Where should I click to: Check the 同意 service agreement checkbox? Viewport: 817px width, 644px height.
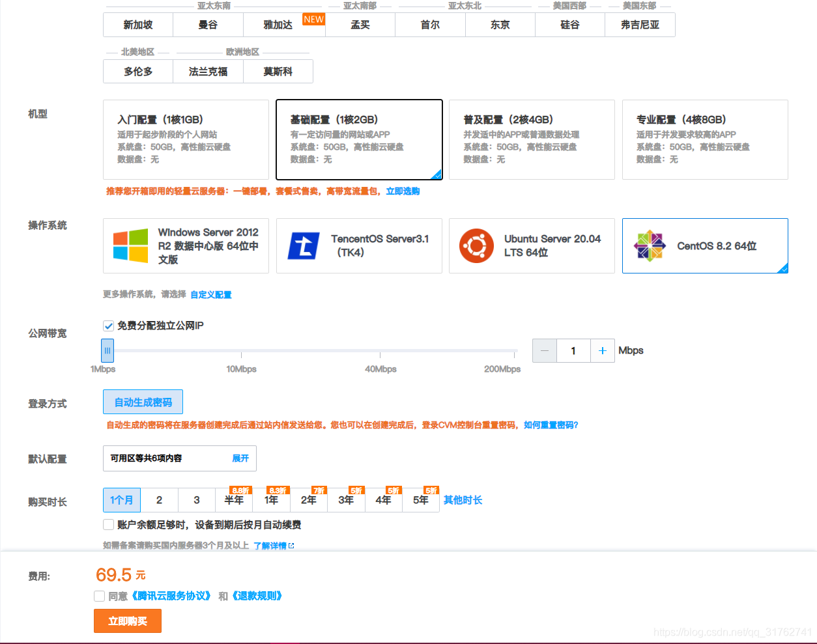click(x=100, y=596)
